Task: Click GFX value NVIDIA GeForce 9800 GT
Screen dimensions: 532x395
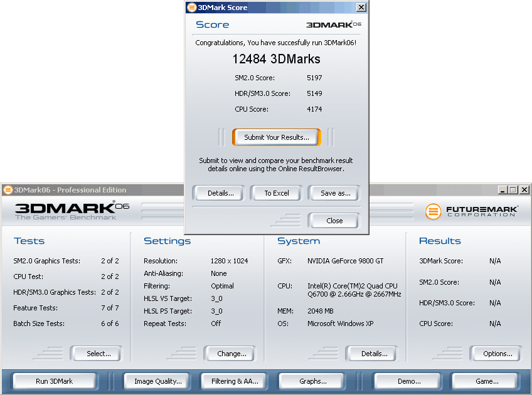Action: click(x=346, y=261)
